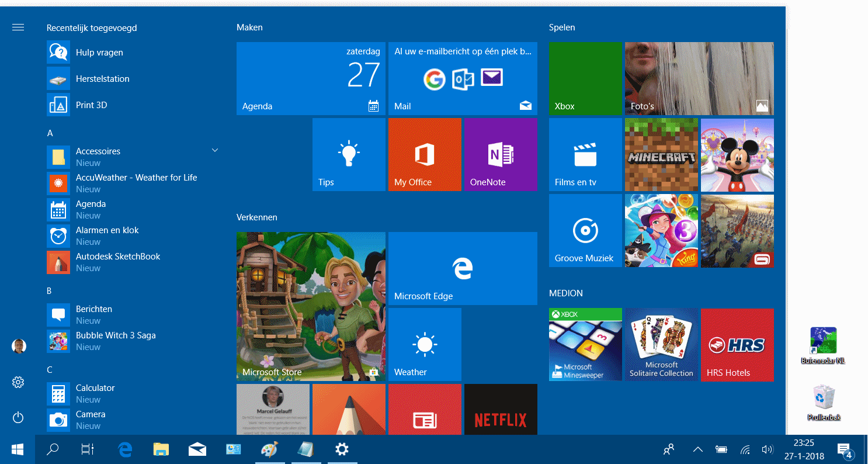This screenshot has height=464, width=868.
Task: Launch the Microsoft Minesweeper tile
Action: point(585,344)
